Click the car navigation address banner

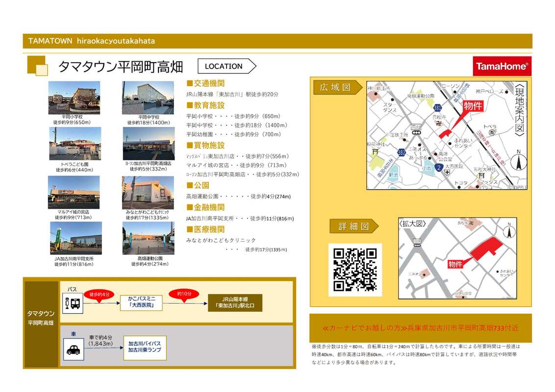420,328
